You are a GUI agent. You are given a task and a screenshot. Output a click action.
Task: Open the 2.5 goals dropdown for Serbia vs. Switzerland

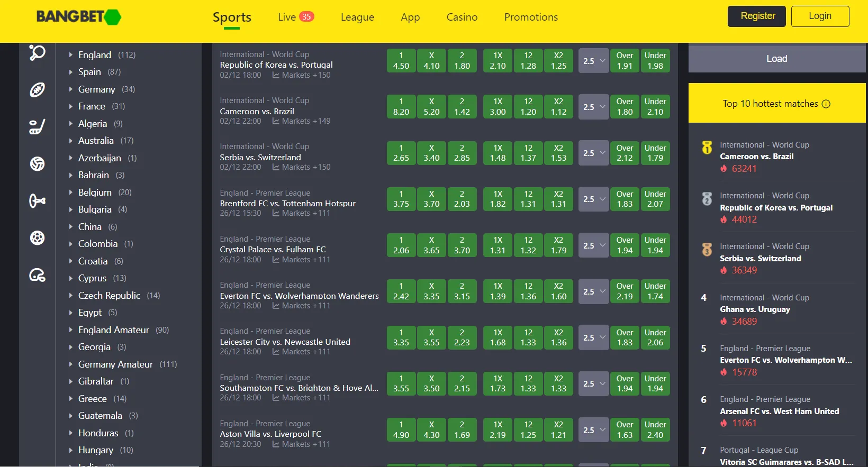[x=593, y=153]
